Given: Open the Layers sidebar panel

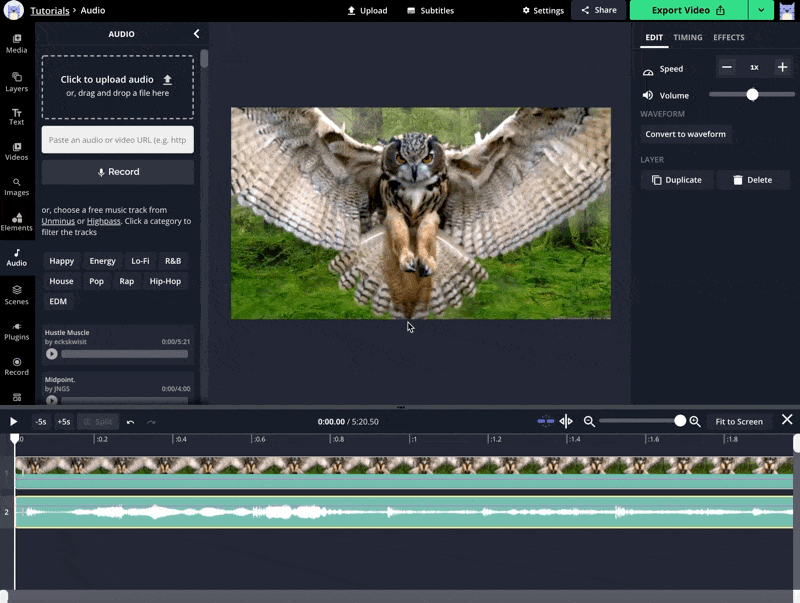Looking at the screenshot, I should [x=17, y=81].
